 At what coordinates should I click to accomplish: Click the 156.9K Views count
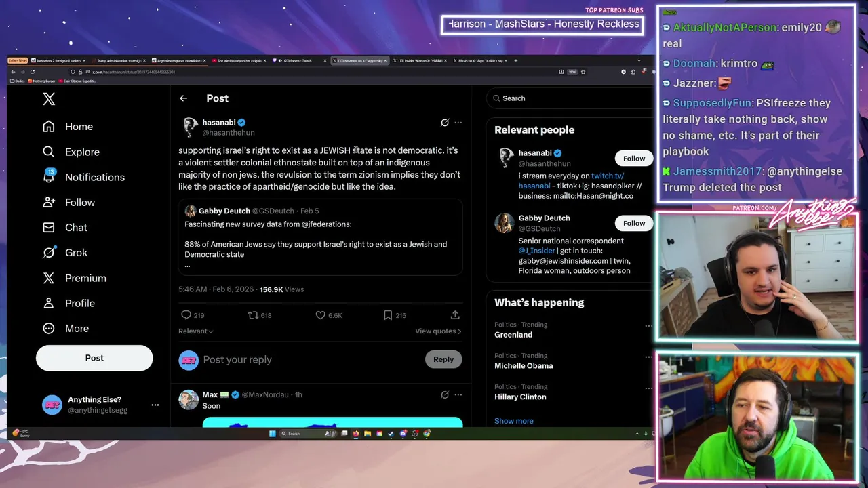tap(281, 289)
